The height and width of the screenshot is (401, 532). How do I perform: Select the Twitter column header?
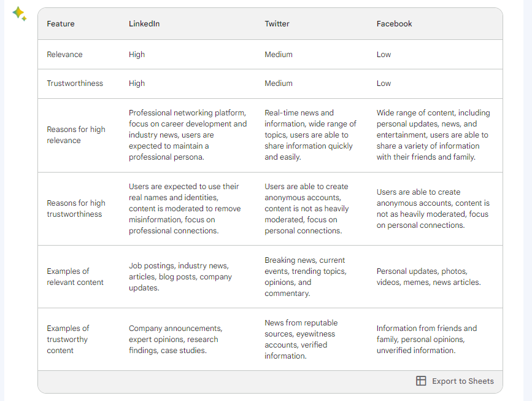277,23
